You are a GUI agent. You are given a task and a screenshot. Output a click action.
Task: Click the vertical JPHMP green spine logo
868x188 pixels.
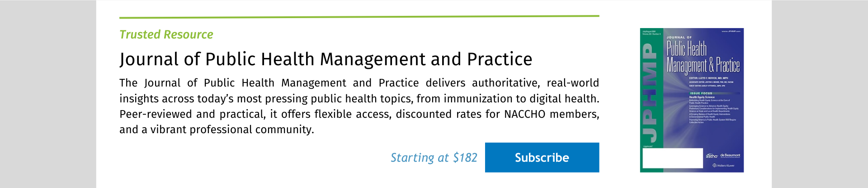coord(649,92)
